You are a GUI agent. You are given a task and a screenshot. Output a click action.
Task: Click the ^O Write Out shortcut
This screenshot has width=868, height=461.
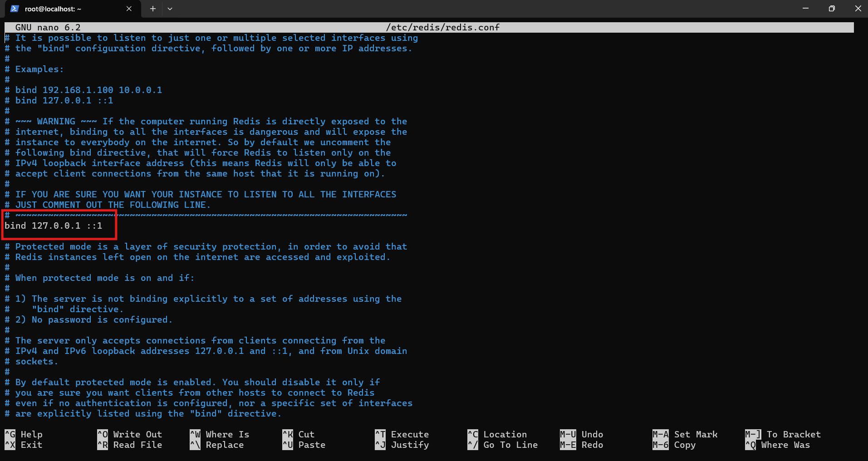[130, 434]
